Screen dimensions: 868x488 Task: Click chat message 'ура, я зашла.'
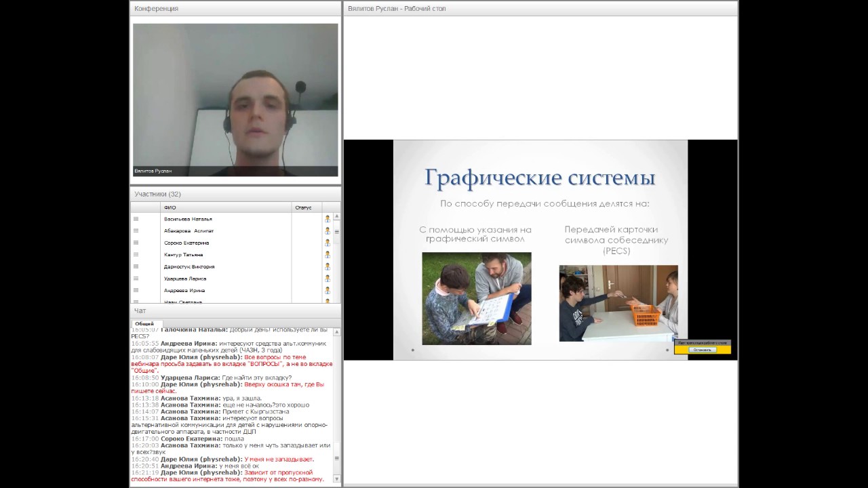tap(242, 398)
